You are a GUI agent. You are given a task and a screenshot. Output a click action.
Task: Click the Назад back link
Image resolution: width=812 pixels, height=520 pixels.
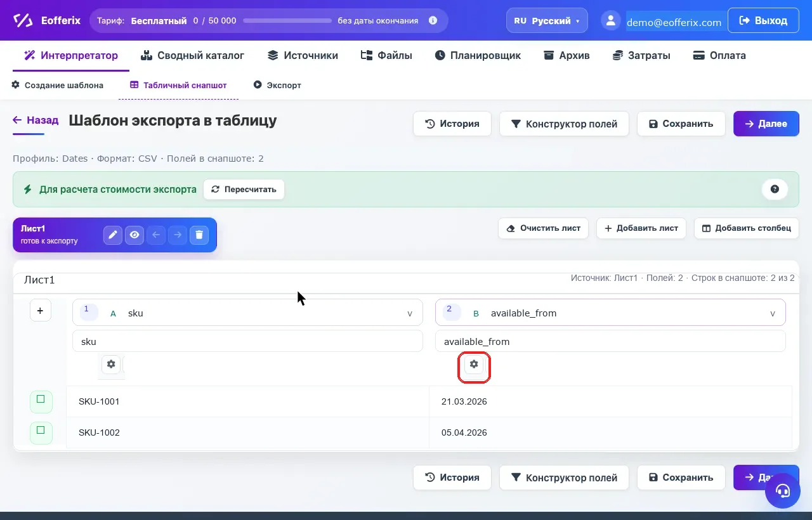click(x=36, y=120)
